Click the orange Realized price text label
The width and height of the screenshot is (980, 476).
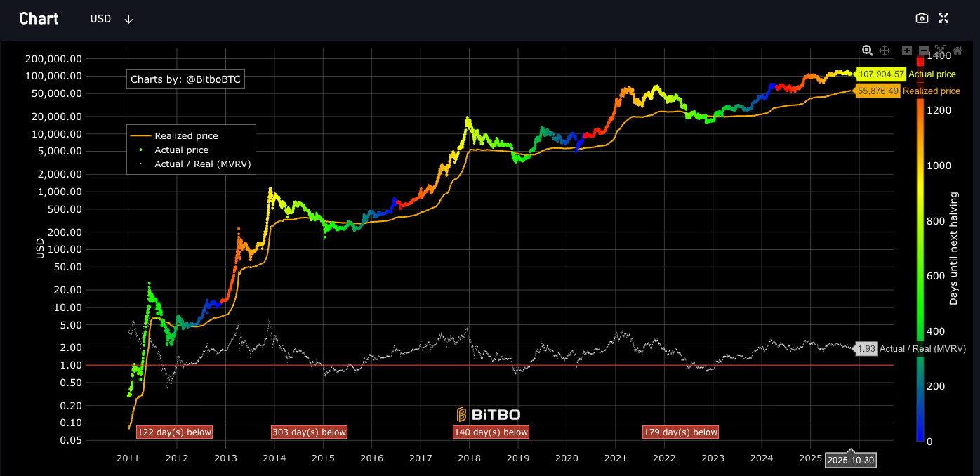[932, 91]
